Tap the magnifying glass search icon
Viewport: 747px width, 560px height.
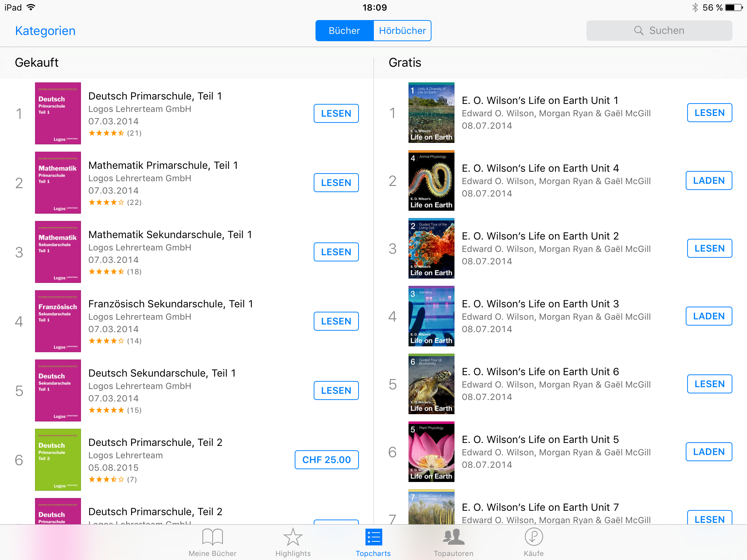[639, 31]
